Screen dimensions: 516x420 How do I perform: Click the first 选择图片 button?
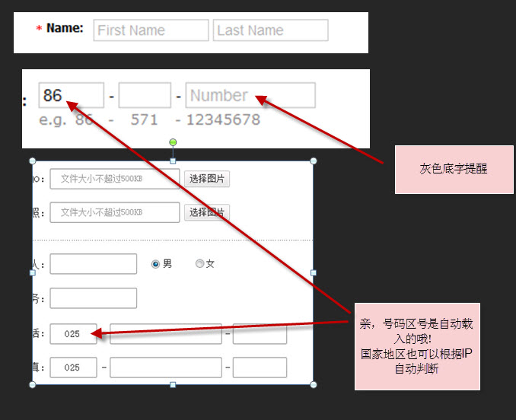pyautogui.click(x=207, y=179)
